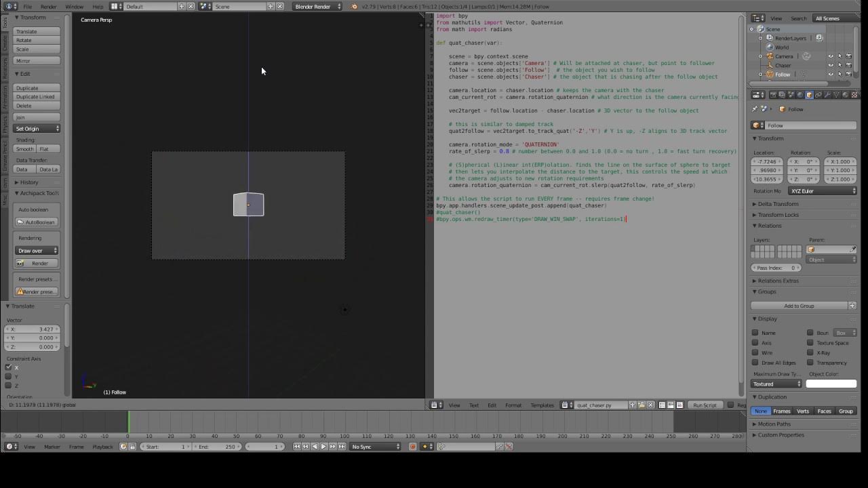Play animation forward in timeline
This screenshot has height=488, width=868.
point(323,447)
